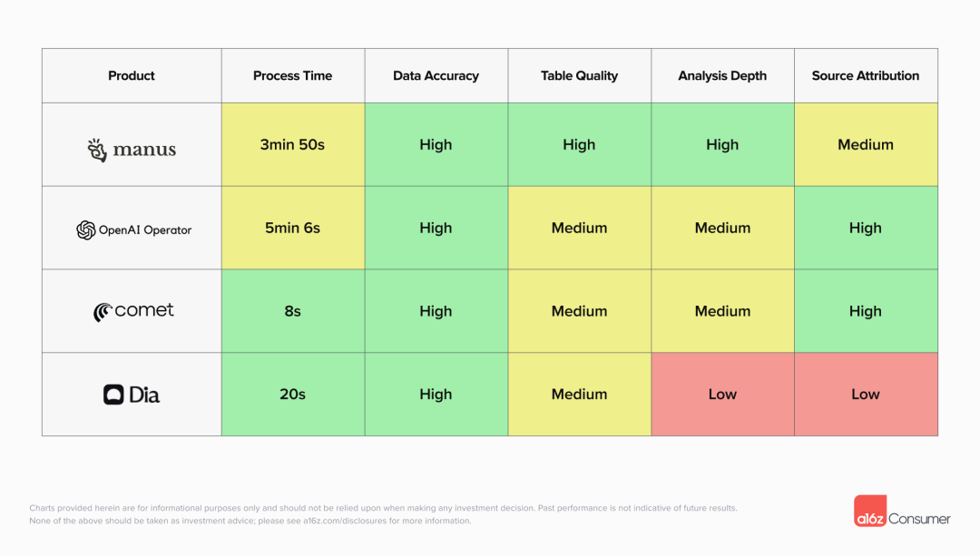Screen dimensions: 980x556
Task: Click the Dia logo icon
Action: [113, 395]
